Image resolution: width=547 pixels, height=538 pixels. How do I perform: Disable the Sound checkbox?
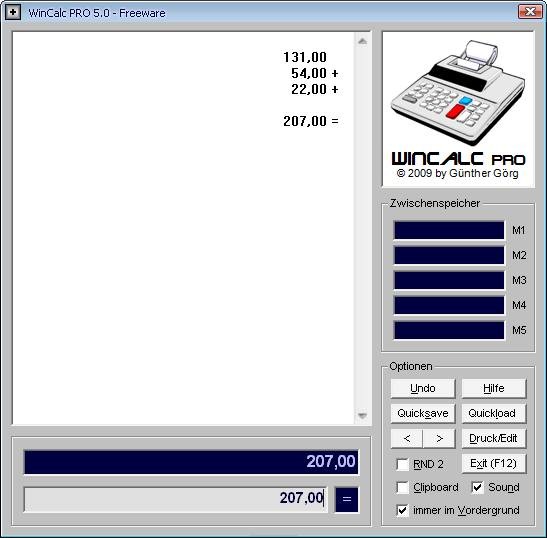(x=477, y=487)
